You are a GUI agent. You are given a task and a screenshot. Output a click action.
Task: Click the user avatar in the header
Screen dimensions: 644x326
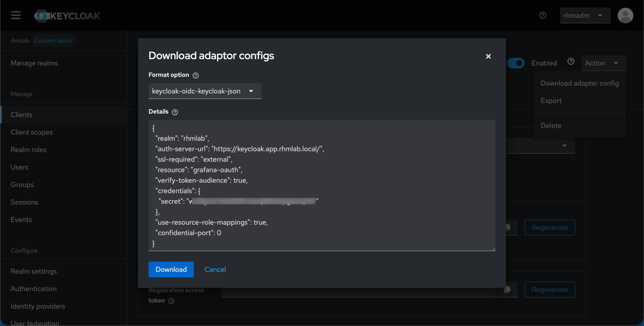625,15
